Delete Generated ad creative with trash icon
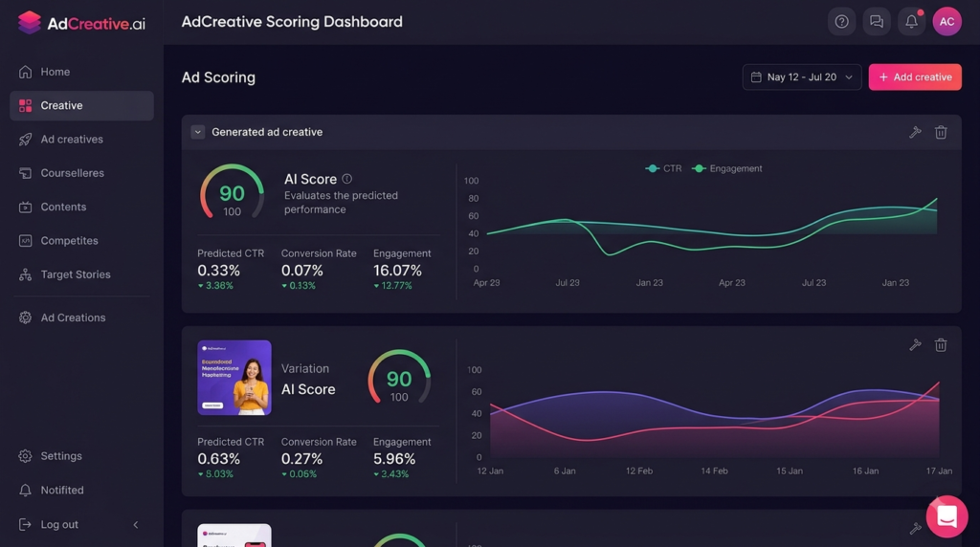 [941, 132]
